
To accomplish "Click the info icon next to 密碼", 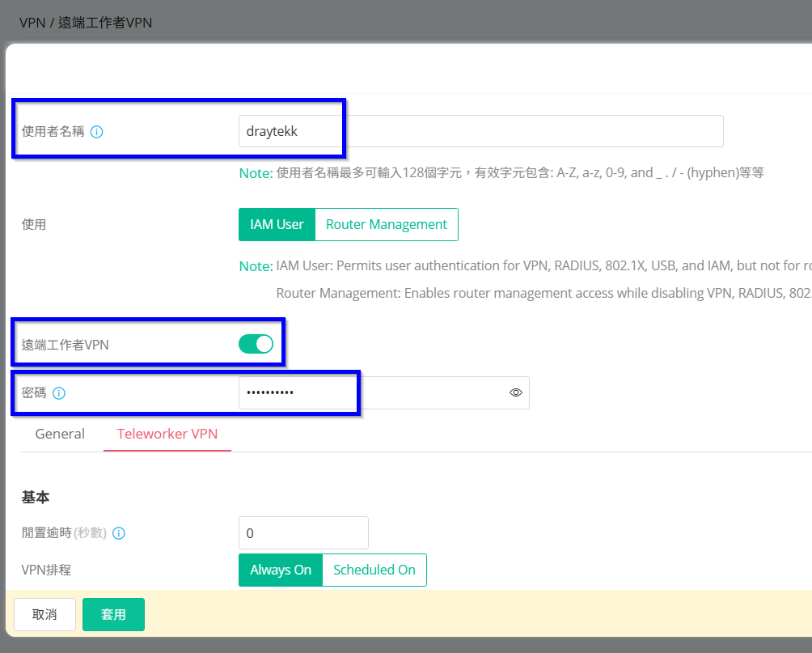I will [59, 393].
